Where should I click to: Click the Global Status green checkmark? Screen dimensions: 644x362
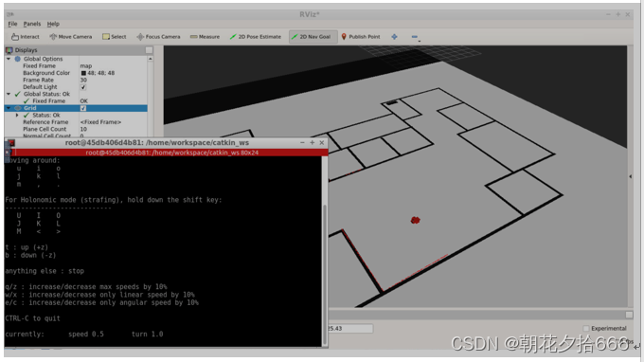pyautogui.click(x=18, y=94)
